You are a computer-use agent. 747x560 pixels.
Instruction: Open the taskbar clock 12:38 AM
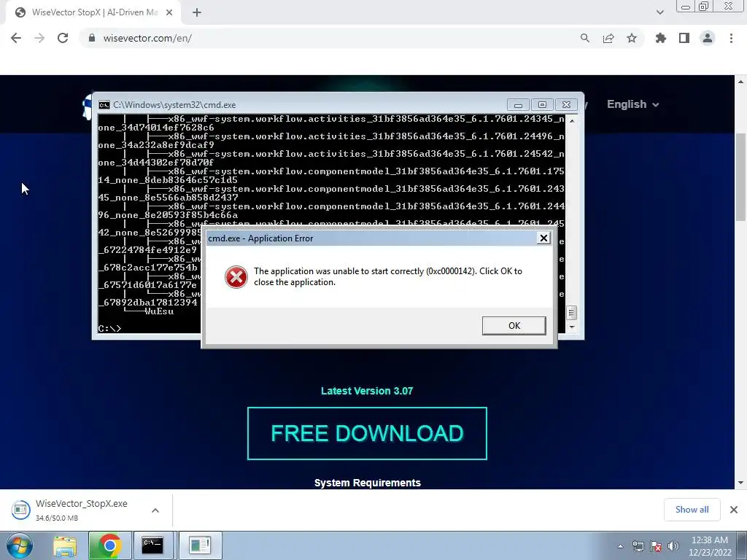[709, 545]
